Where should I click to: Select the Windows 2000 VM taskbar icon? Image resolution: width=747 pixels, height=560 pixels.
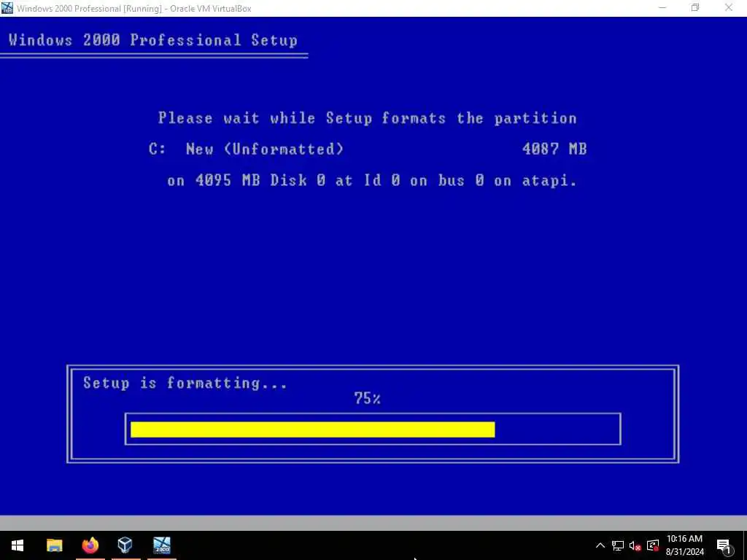tap(162, 545)
